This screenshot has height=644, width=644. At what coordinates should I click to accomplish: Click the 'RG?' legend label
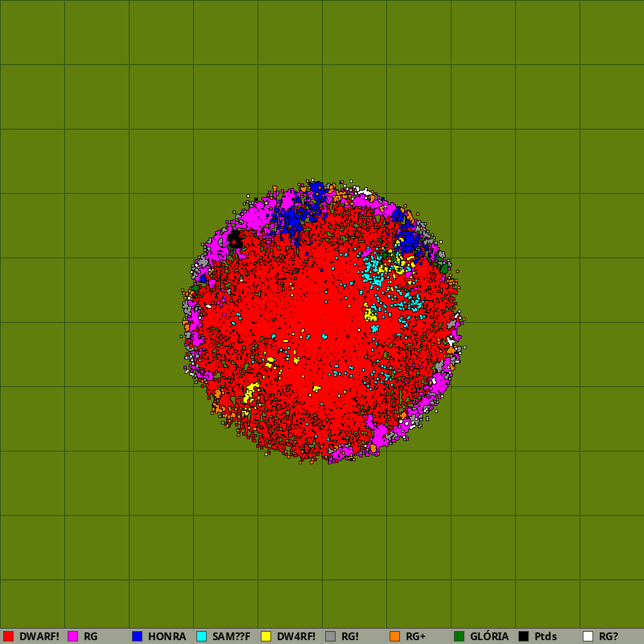[609, 636]
